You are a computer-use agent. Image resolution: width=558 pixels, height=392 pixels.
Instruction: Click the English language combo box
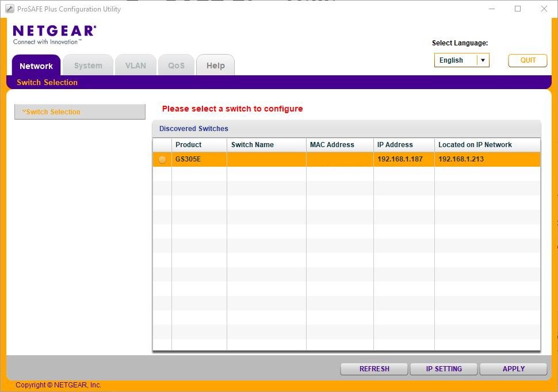point(456,60)
